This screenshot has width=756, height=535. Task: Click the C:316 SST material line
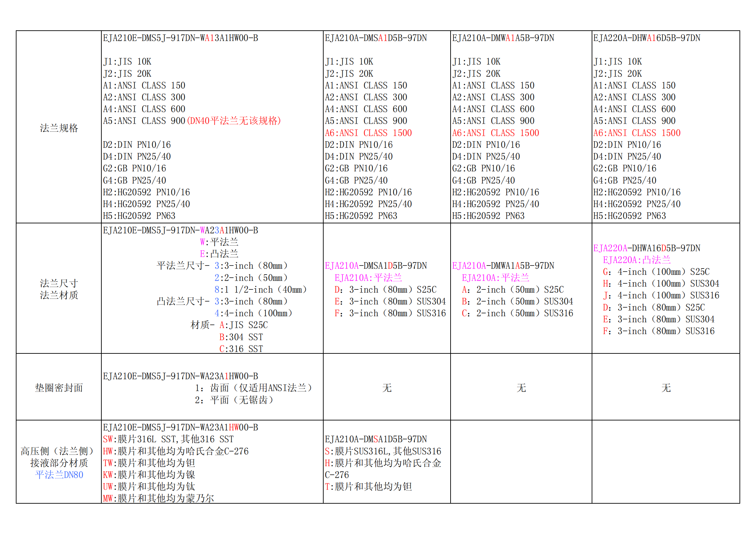pyautogui.click(x=241, y=349)
